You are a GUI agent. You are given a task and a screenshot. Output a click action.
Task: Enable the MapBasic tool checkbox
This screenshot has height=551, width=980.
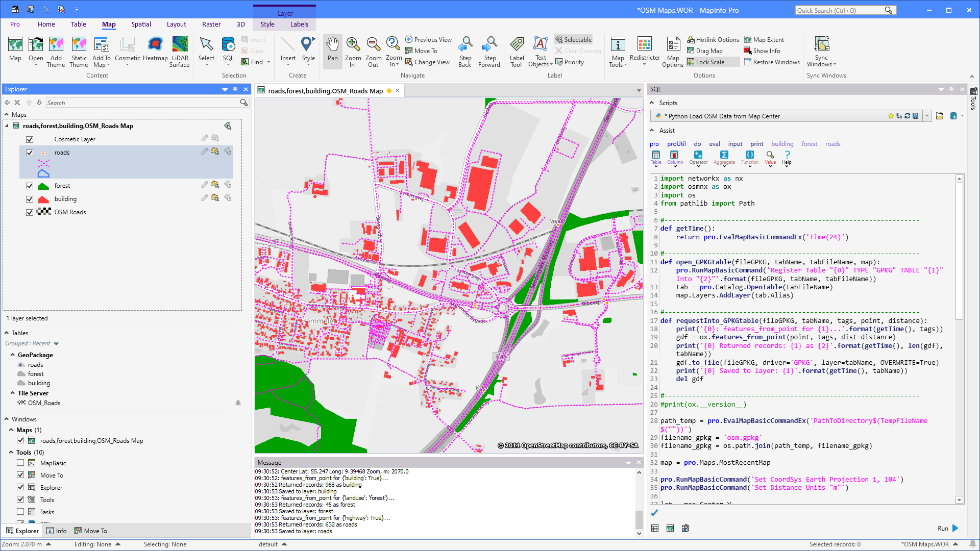[x=20, y=463]
